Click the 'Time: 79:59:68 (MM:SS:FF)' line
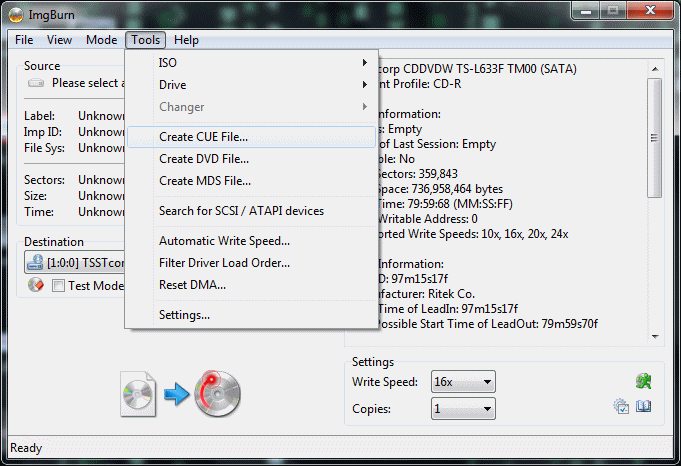The height and width of the screenshot is (466, 681). pyautogui.click(x=446, y=204)
